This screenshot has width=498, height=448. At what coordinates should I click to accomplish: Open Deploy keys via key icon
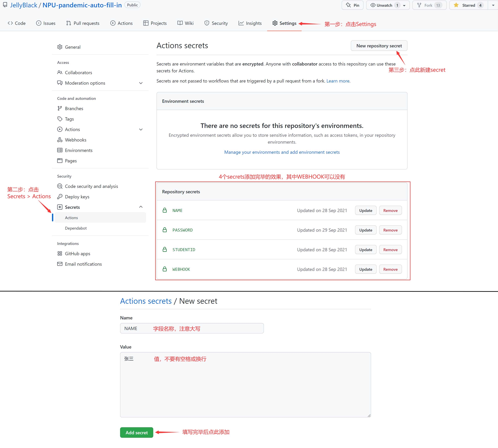(60, 197)
